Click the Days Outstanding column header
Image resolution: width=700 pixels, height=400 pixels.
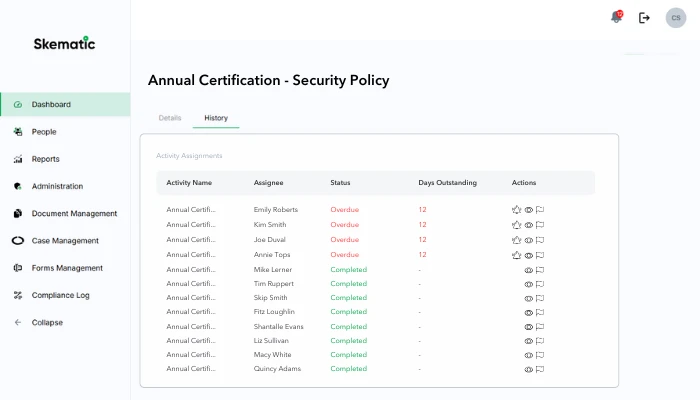click(x=447, y=183)
